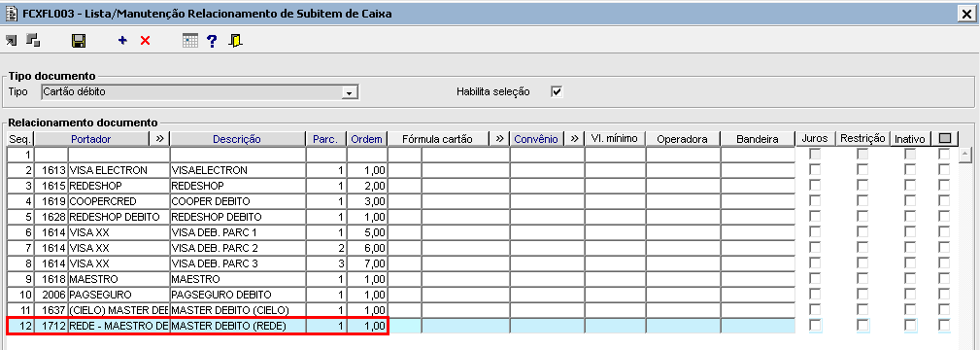Image resolution: width=980 pixels, height=350 pixels.
Task: Click the Seq. column header
Action: coord(20,138)
